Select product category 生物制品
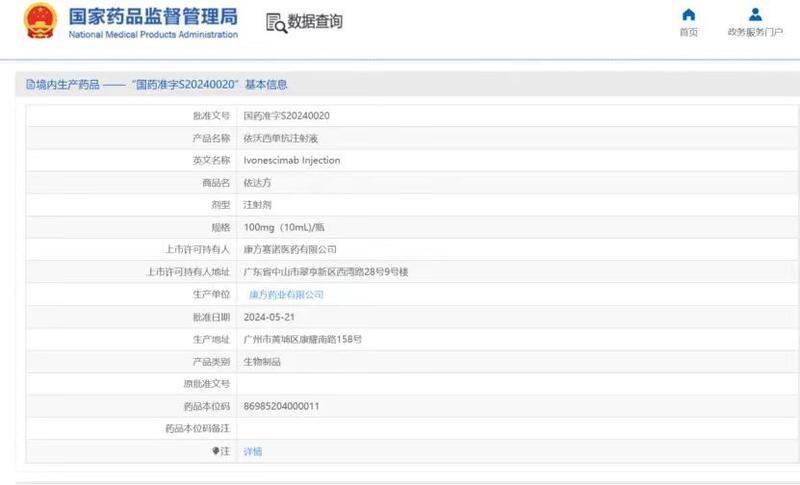The width and height of the screenshot is (800, 485). [x=262, y=362]
